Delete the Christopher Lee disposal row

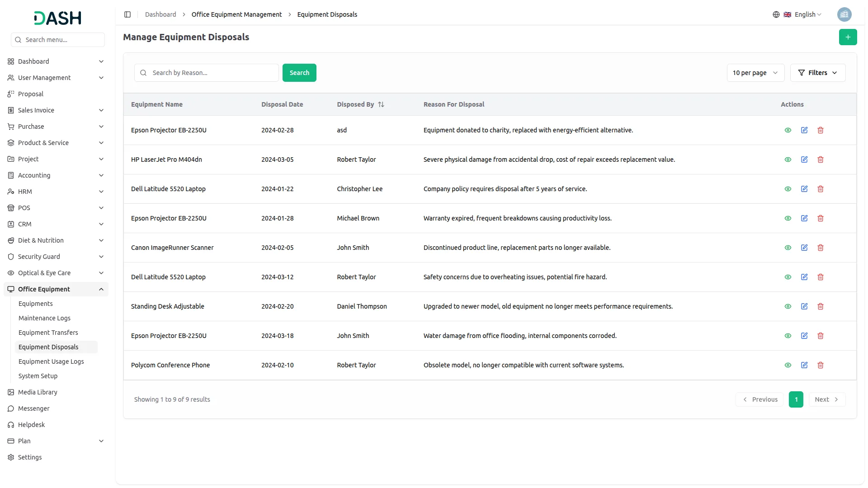point(820,189)
